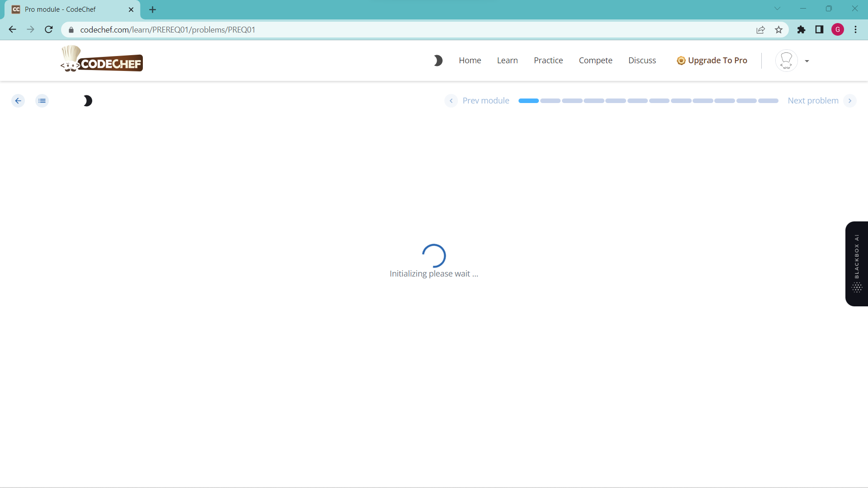Open the problem list icon
The width and height of the screenshot is (868, 488).
[42, 101]
